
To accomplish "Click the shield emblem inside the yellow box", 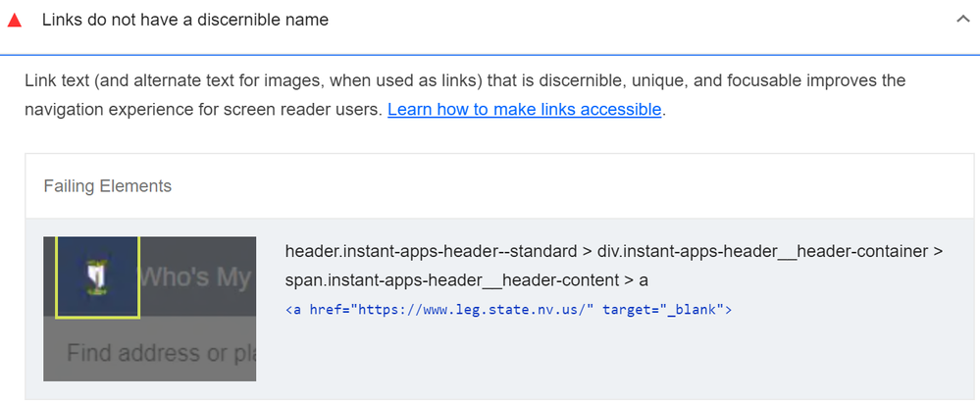I will point(96,279).
